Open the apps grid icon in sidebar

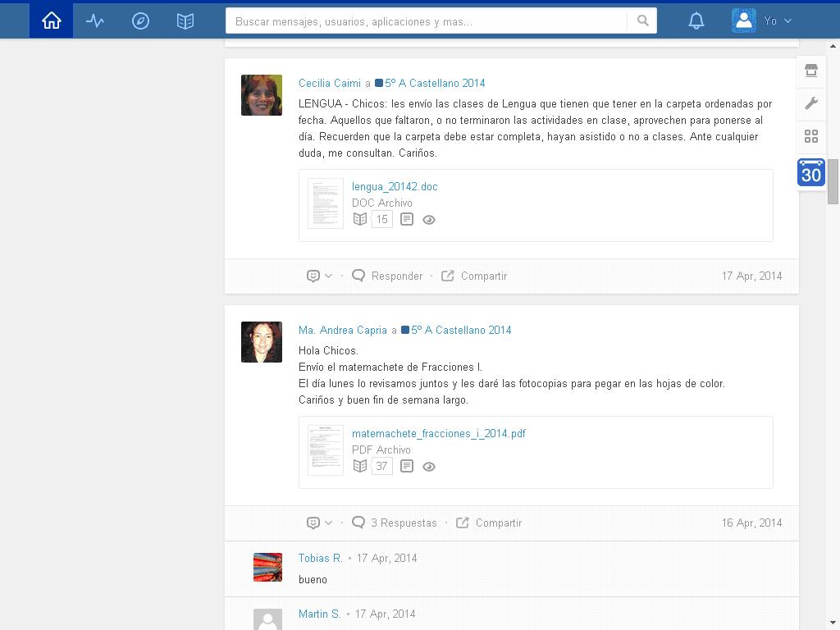(x=811, y=136)
